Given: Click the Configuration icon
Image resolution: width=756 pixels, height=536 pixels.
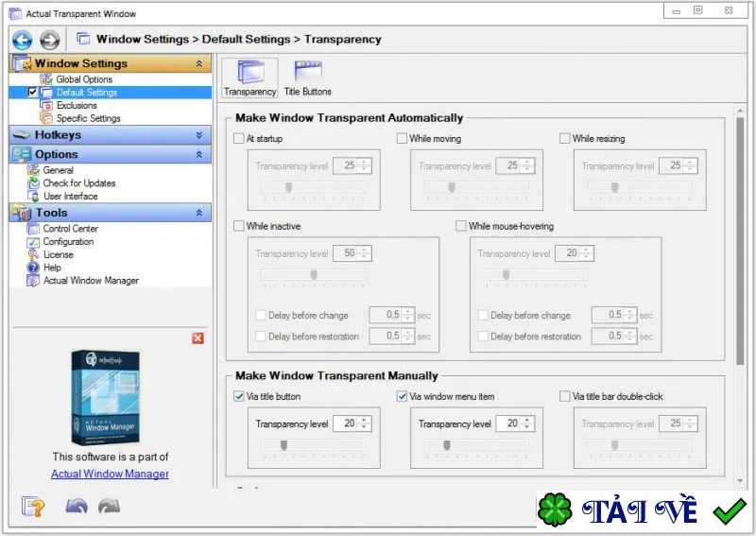Looking at the screenshot, I should [x=33, y=242].
